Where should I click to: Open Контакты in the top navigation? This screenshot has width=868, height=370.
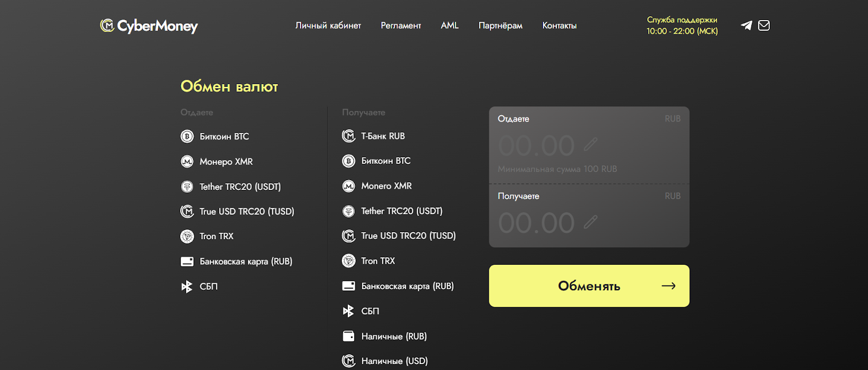559,25
